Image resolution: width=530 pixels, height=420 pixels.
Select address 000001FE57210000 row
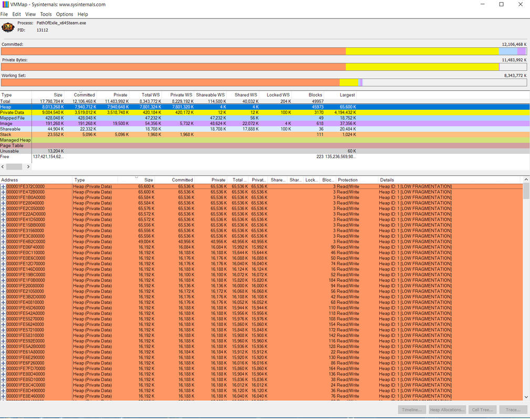[261, 330]
